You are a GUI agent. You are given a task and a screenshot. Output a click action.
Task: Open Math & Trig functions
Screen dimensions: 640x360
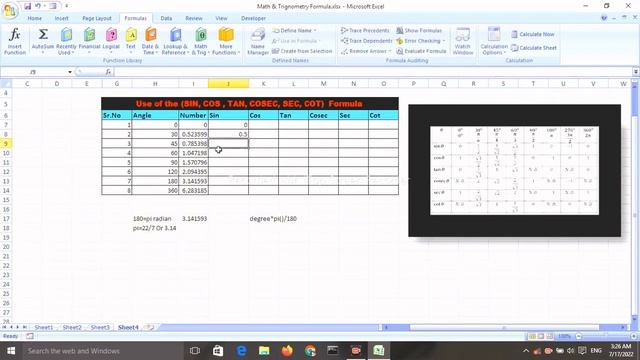point(200,41)
